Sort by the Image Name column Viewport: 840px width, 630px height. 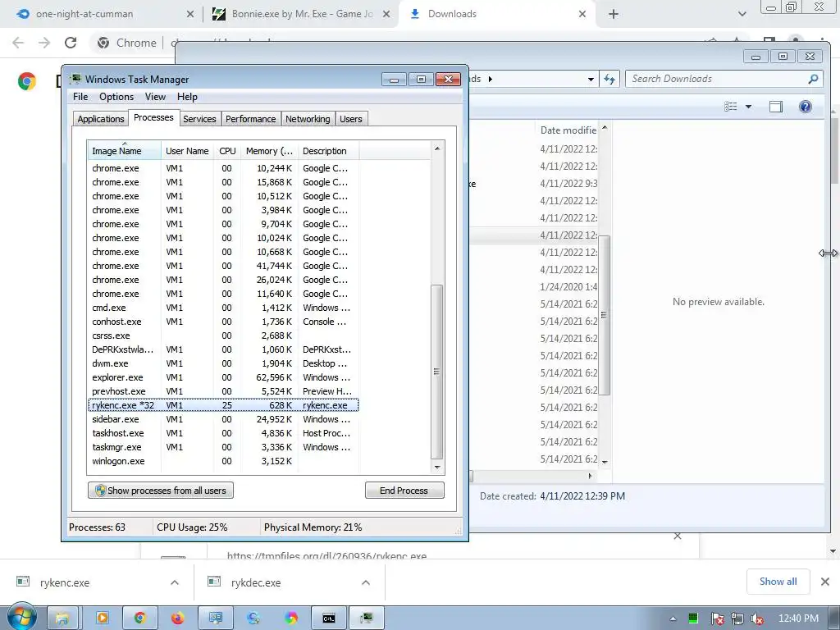click(125, 151)
